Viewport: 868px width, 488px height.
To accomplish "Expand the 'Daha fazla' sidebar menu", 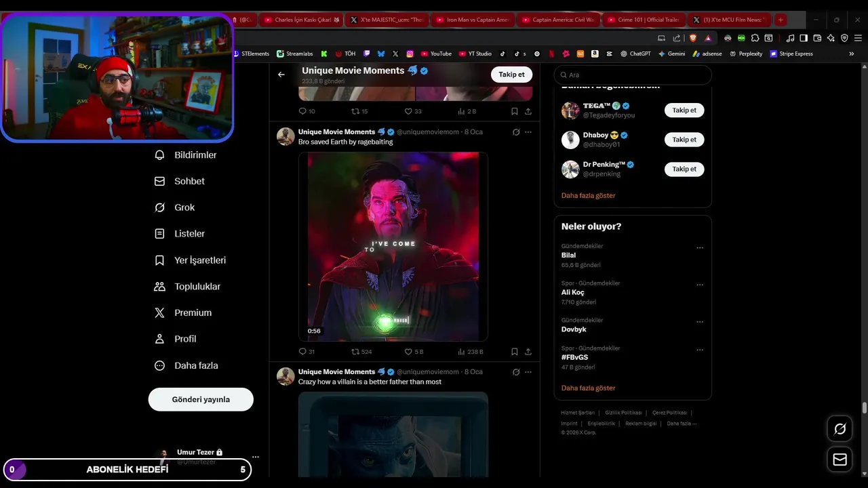I will click(x=186, y=365).
